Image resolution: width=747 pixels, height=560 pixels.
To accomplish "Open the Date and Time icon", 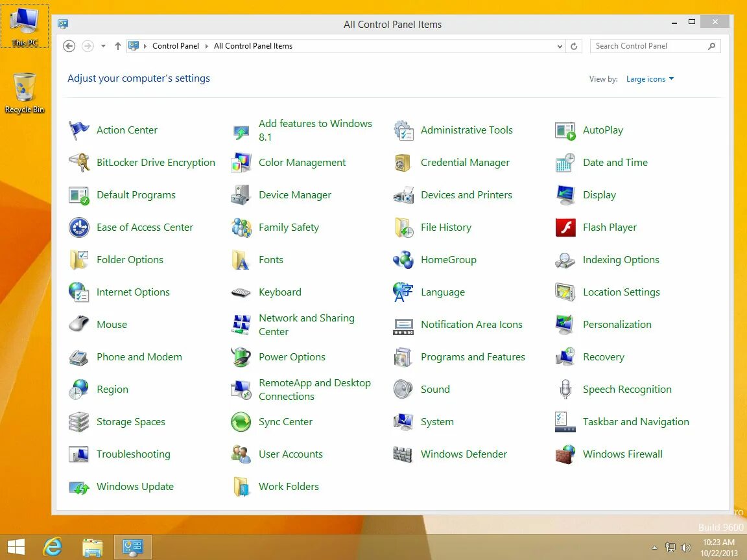I will coord(565,163).
